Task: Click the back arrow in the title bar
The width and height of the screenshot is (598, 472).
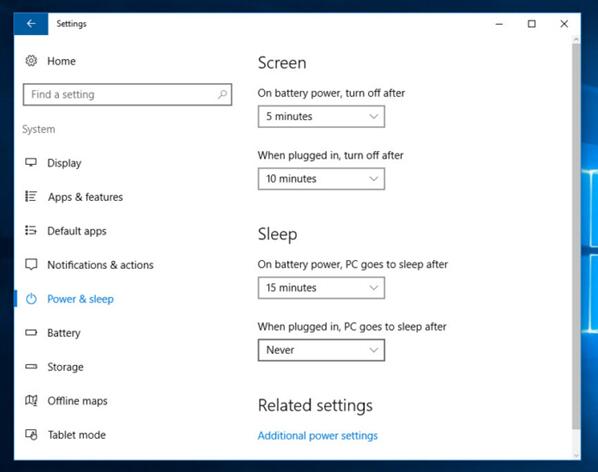Action: [31, 24]
